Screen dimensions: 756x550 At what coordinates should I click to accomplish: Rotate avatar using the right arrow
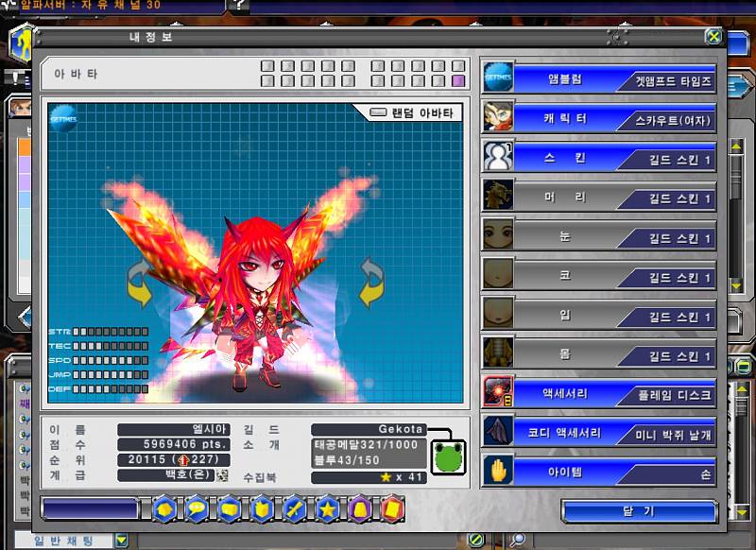(372, 284)
